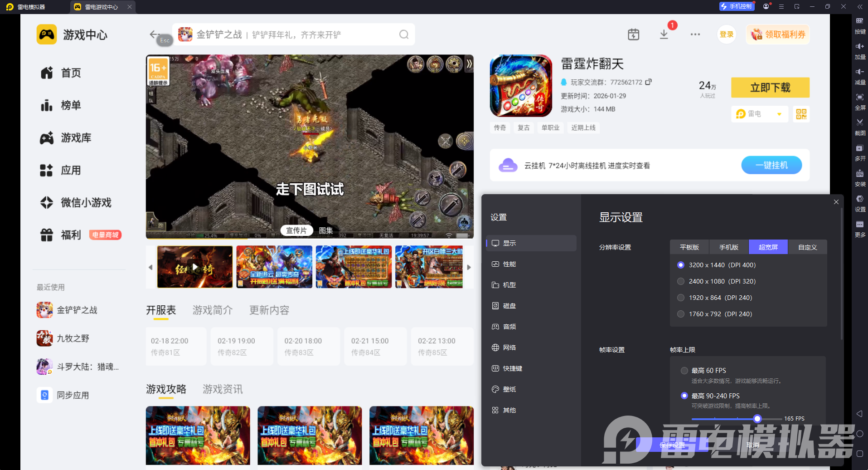Show next gallery thumbnails arrow

469,267
